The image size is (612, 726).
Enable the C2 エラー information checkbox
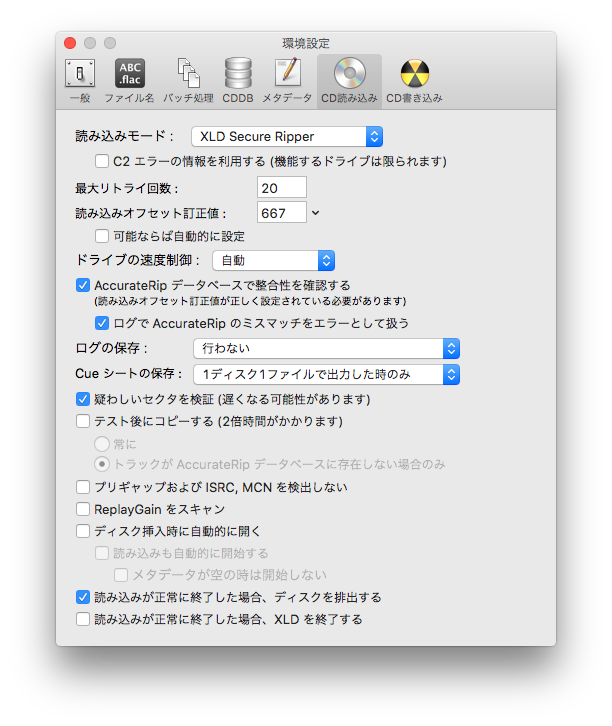(102, 161)
